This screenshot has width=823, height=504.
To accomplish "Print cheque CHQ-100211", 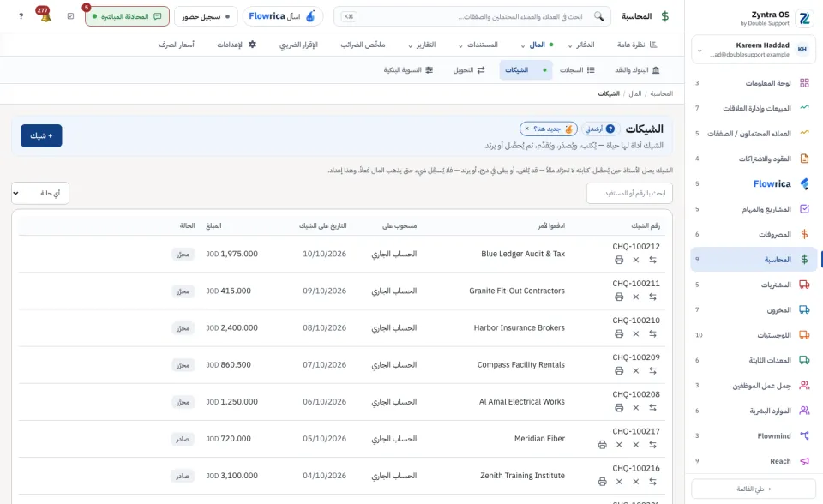I will tap(619, 297).
